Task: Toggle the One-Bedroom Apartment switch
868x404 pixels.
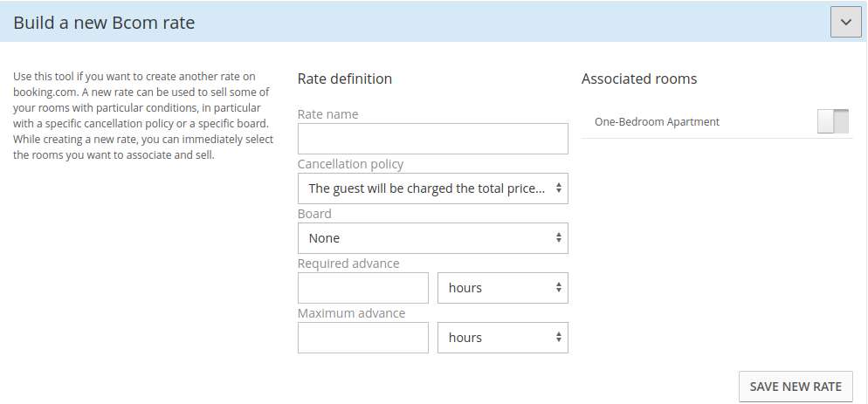Action: [832, 122]
